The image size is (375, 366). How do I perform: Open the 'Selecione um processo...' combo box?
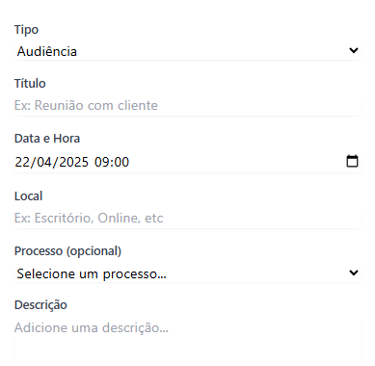click(x=188, y=273)
